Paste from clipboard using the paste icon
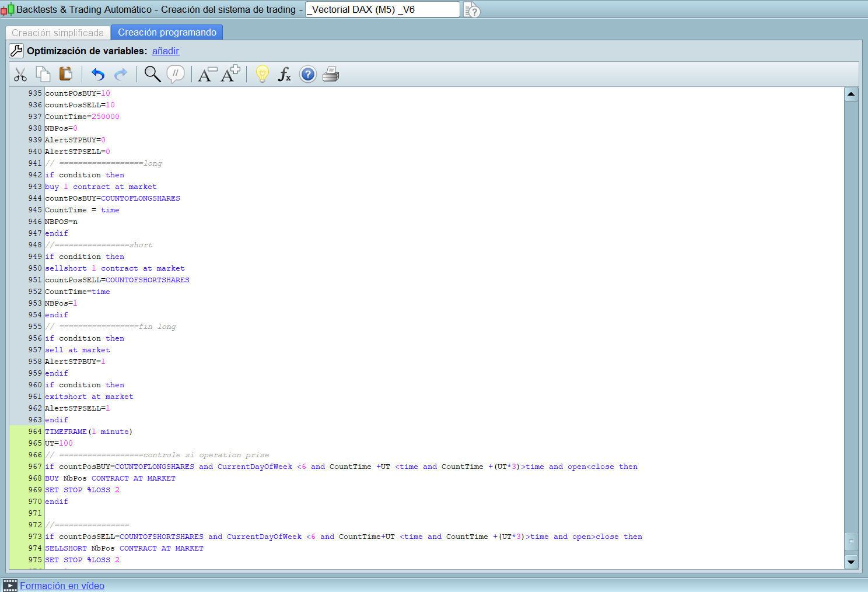Viewport: 868px width, 592px height. [66, 74]
